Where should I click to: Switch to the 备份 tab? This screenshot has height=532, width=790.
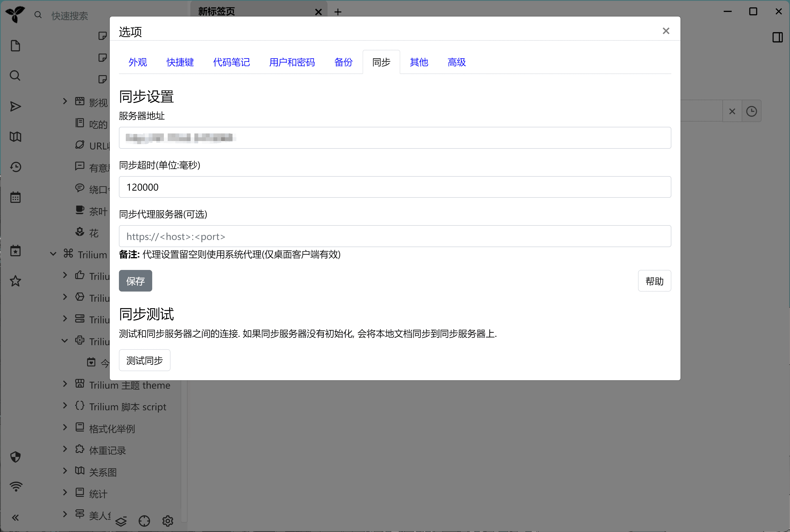point(343,62)
